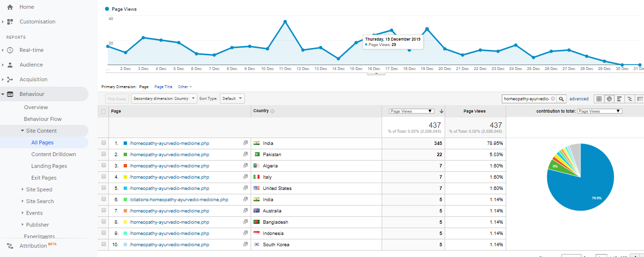Open Algeria row page in new window
The height and width of the screenshot is (257, 644).
tap(245, 166)
